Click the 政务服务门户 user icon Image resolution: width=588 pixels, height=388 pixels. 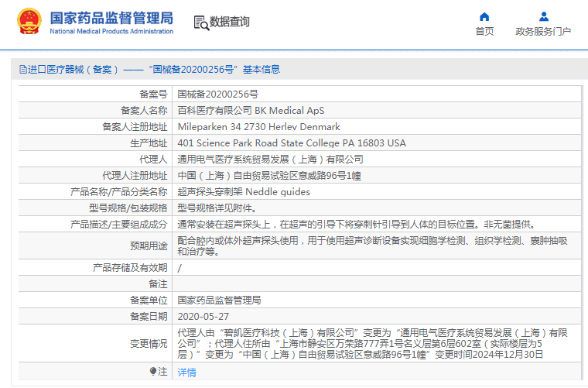(544, 16)
